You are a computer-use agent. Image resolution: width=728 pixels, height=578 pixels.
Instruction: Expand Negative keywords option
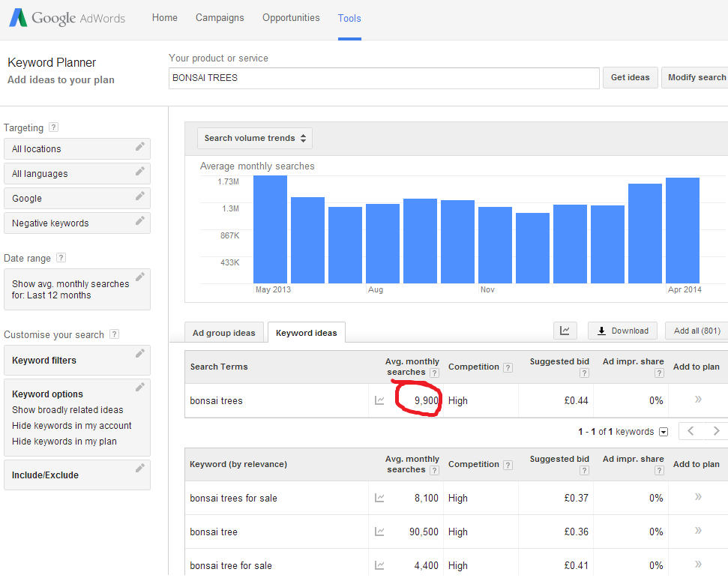pyautogui.click(x=77, y=223)
